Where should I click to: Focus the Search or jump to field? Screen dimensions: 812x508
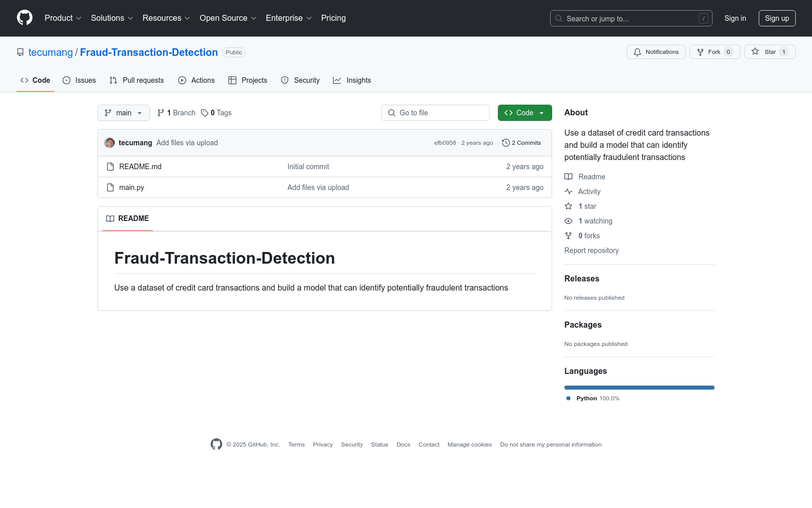tap(631, 18)
